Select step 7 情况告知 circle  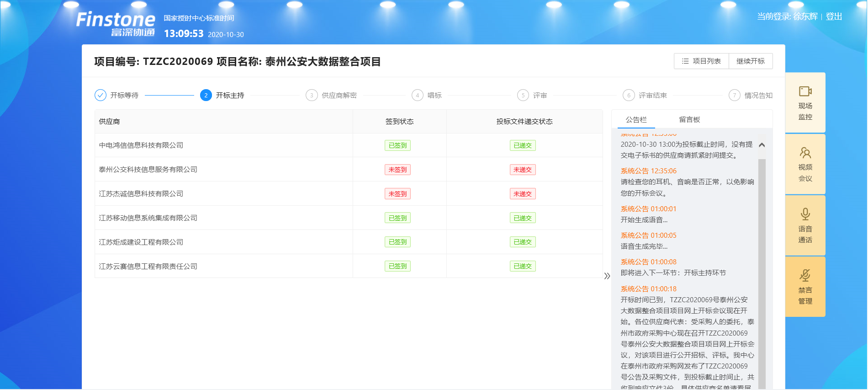pos(735,95)
